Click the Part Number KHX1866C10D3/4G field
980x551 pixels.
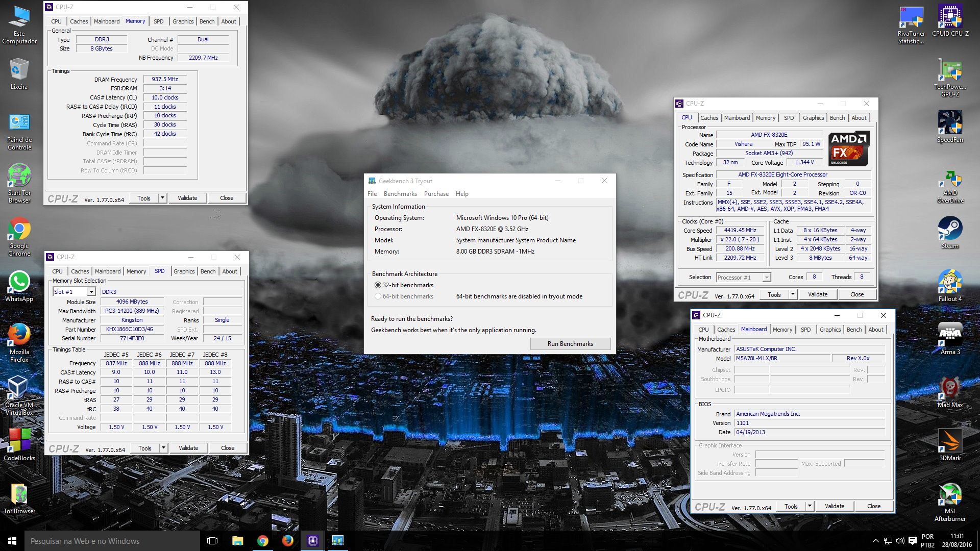click(132, 329)
